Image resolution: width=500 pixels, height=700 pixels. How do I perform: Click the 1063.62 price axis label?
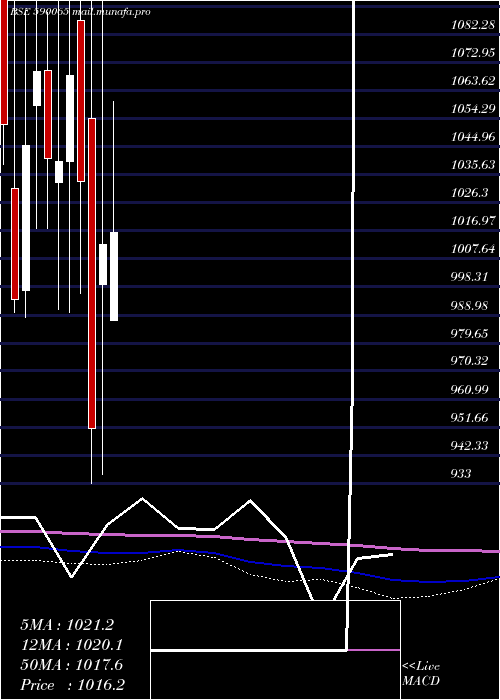pos(473,81)
